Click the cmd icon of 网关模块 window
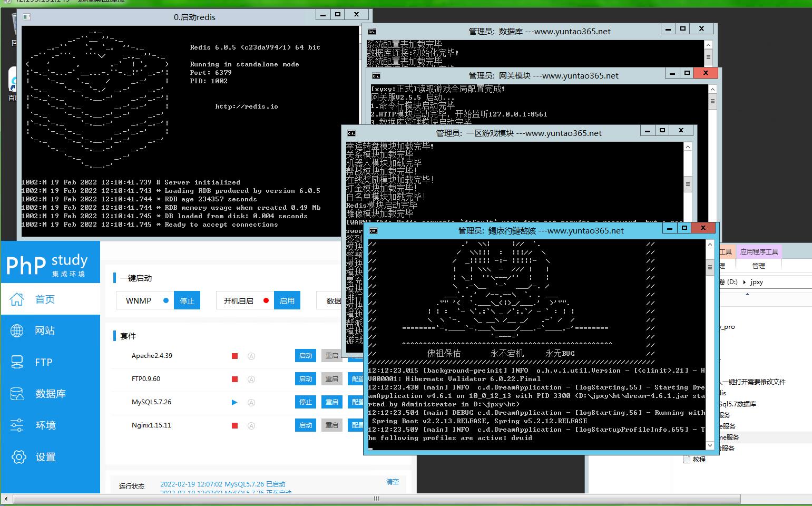This screenshot has height=506, width=812. [376, 76]
